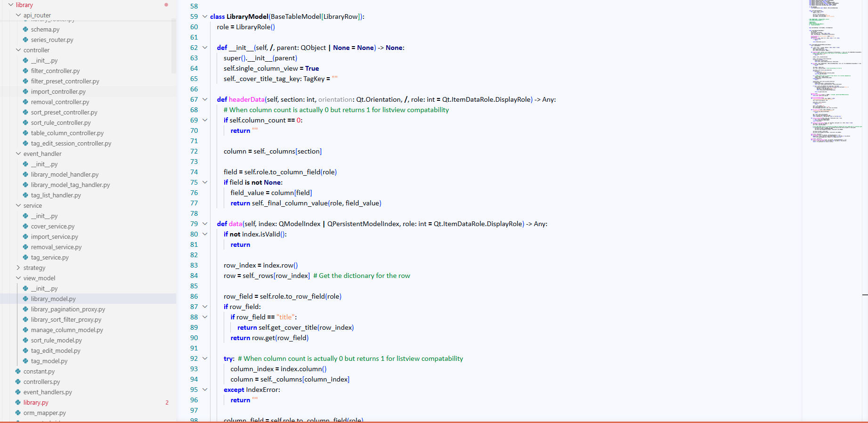Click the file icon of removal_controller.py
Screen dimensions: 868x423
(25, 102)
